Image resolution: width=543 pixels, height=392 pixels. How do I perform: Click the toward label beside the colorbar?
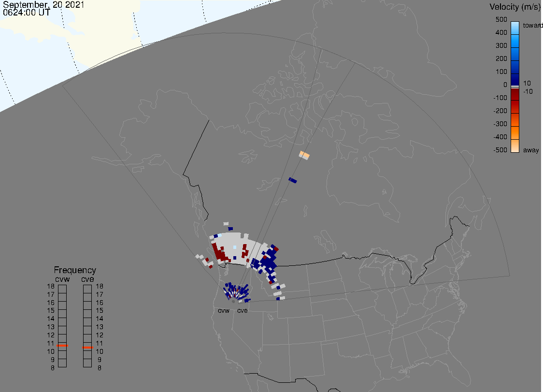coord(532,25)
